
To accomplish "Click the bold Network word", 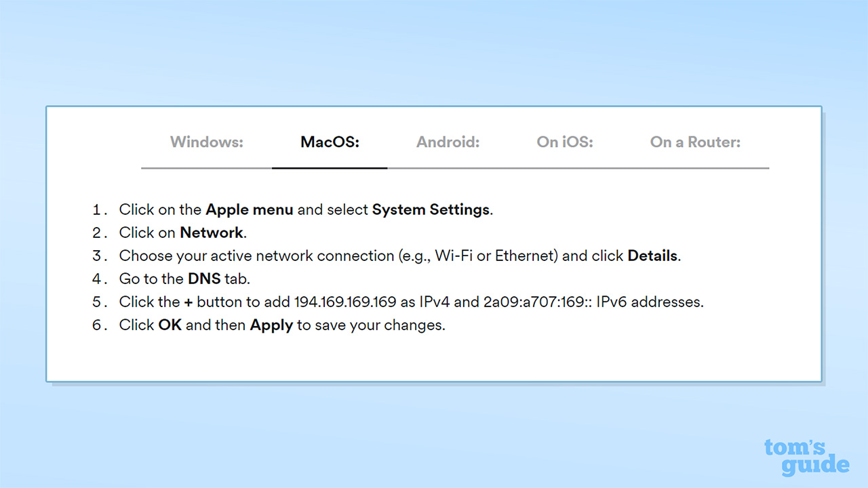I will point(211,232).
